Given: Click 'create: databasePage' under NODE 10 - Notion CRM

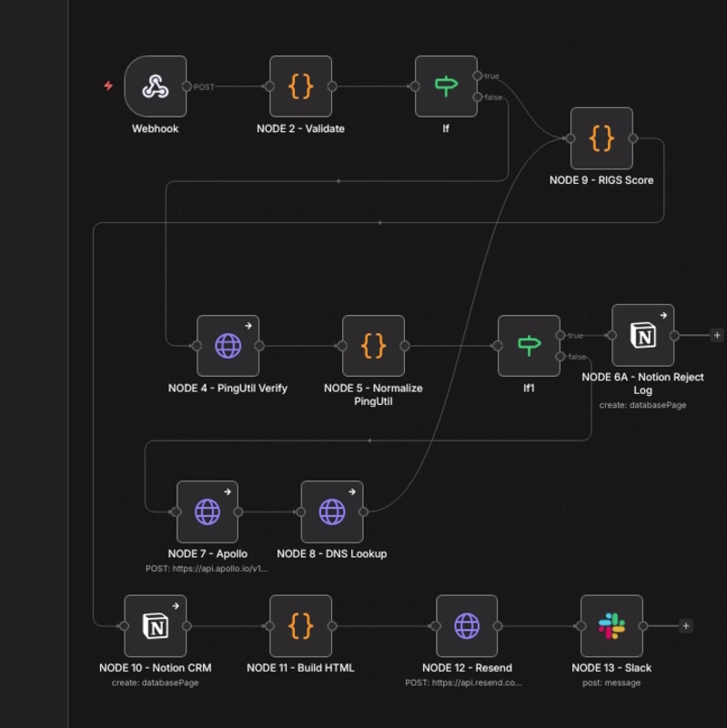Looking at the screenshot, I should pos(155,683).
